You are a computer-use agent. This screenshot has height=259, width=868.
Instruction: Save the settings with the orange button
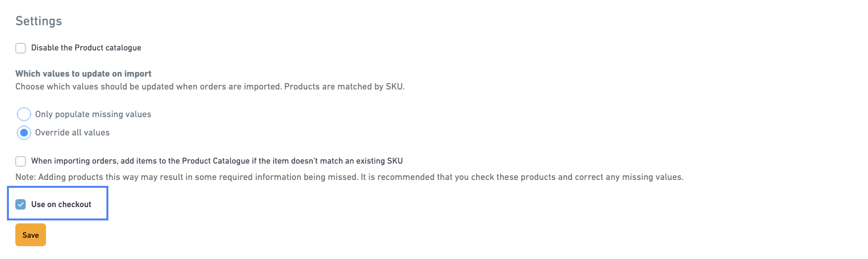click(x=31, y=235)
